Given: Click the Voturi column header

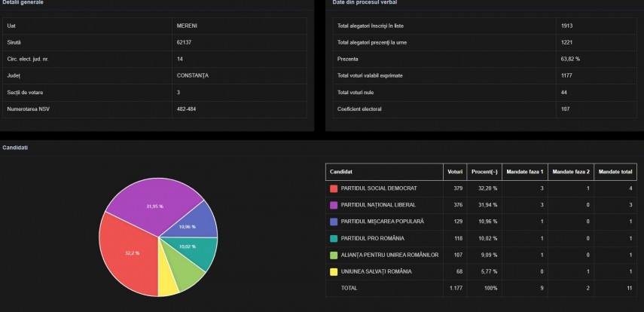Looking at the screenshot, I should coord(455,172).
